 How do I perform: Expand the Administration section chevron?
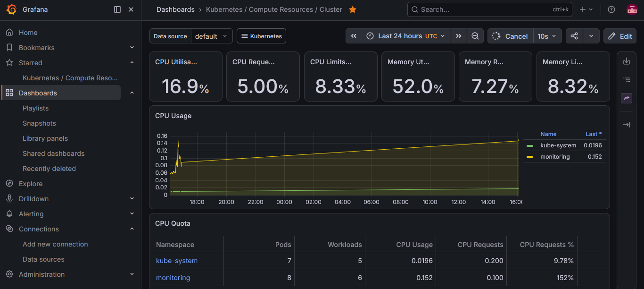tap(132, 274)
